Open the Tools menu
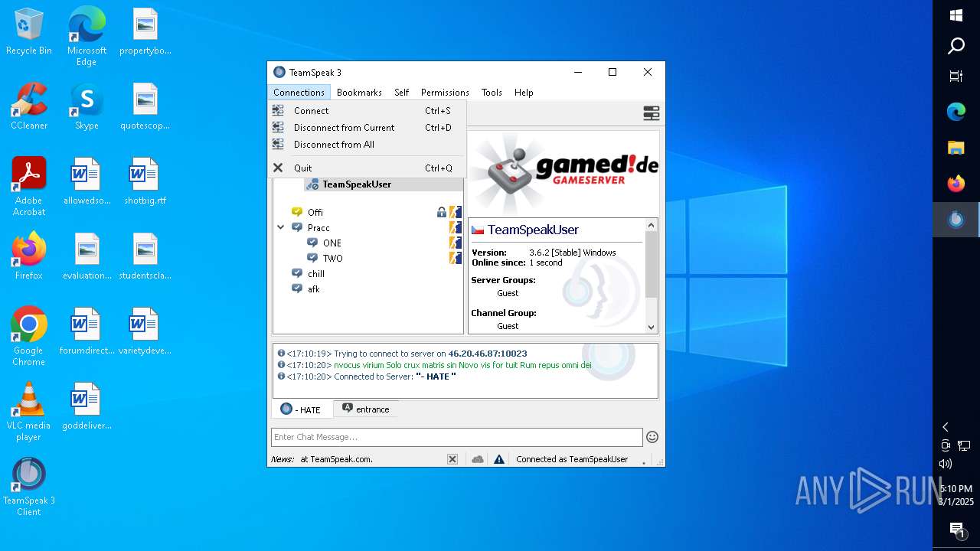 click(492, 92)
